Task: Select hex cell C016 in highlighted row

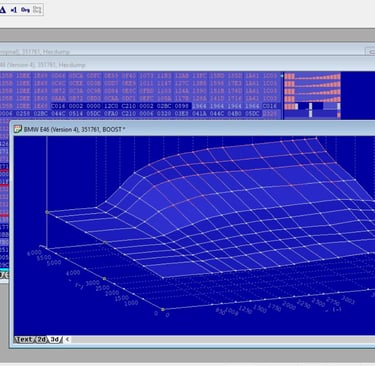Action: point(59,106)
